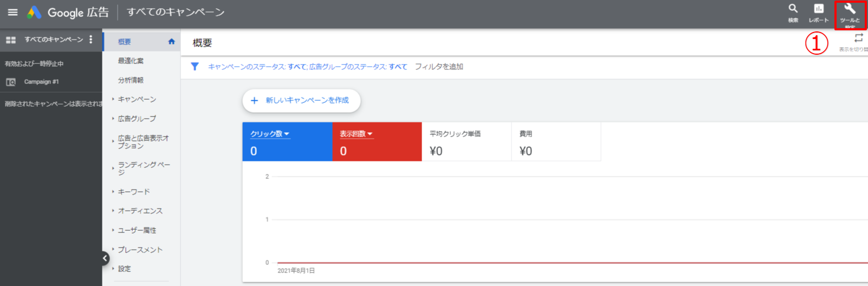This screenshot has height=286, width=868.
Task: Open the three-dot menu beside すべてのキャンペーン
Action: click(x=91, y=40)
